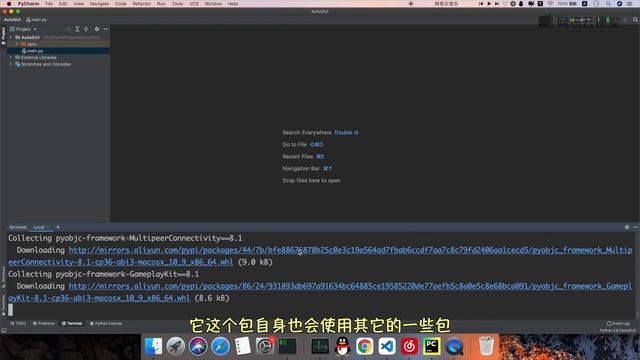Click previous track in menu bar controls

tap(481, 4)
